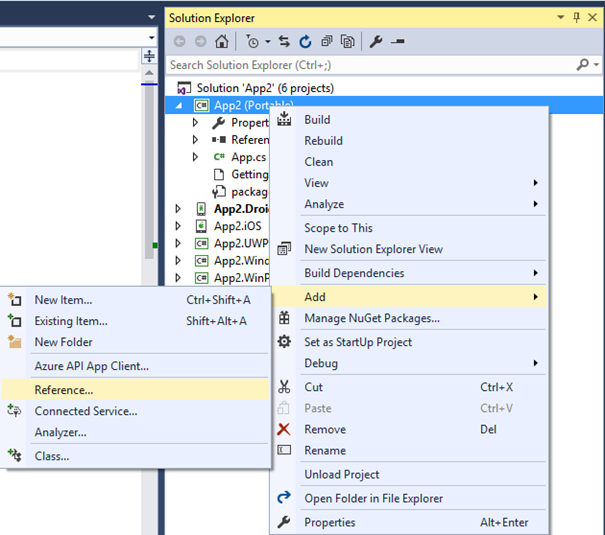Open the Solution Explorer window options dropdown
Screen dimensions: 605x535
click(561, 17)
